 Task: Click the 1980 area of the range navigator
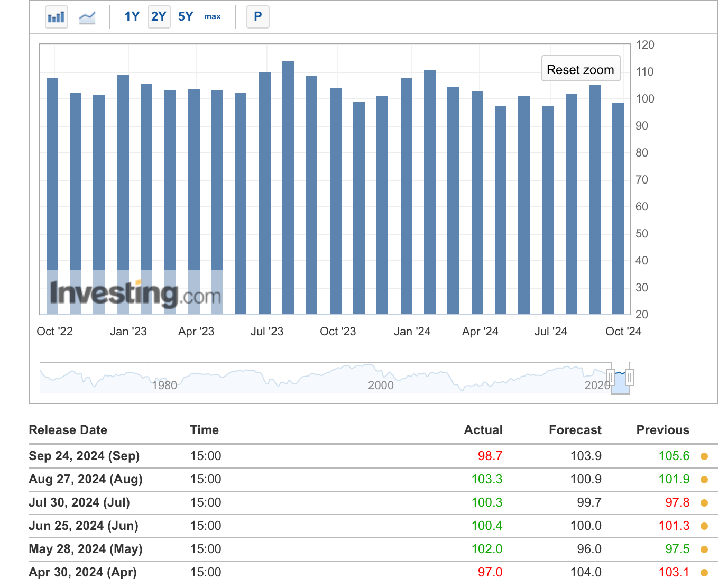coord(164,385)
